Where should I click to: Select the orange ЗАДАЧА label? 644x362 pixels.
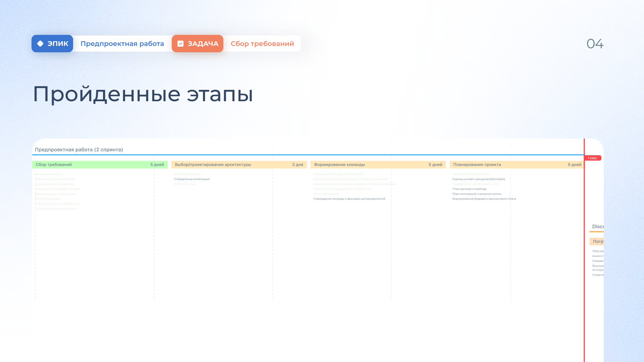(x=198, y=44)
